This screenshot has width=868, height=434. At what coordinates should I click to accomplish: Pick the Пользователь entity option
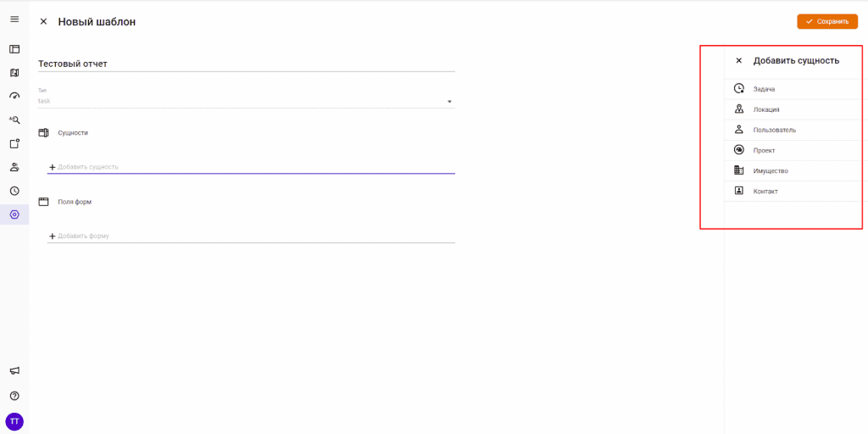774,130
